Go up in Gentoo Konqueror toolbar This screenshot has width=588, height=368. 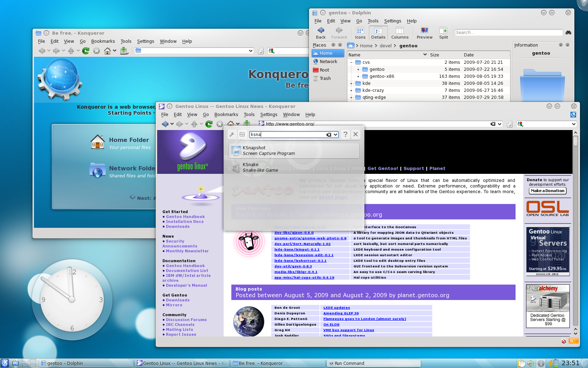tap(194, 124)
